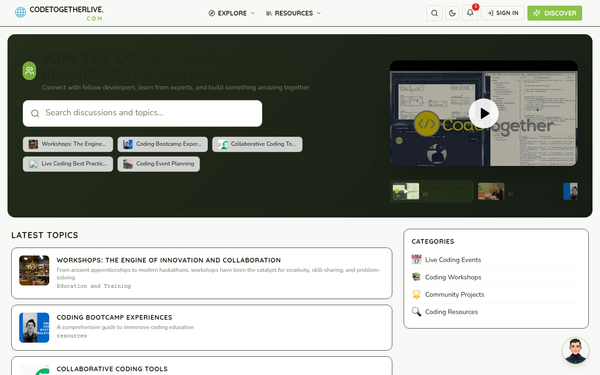
Task: Open the avatar chat assistant bubble
Action: pyautogui.click(x=575, y=350)
